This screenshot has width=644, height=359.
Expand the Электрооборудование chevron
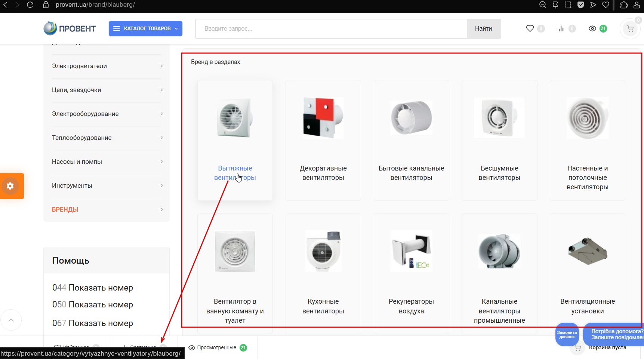[x=161, y=114]
